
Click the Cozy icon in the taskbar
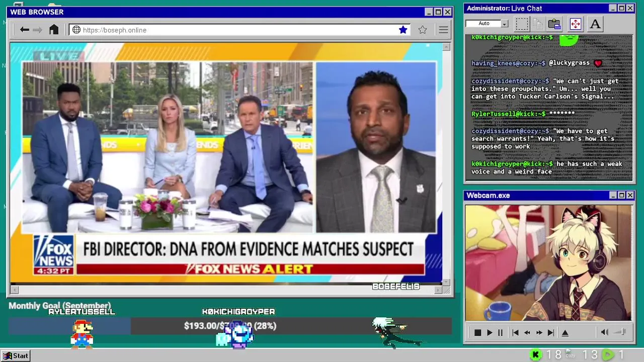click(x=570, y=353)
